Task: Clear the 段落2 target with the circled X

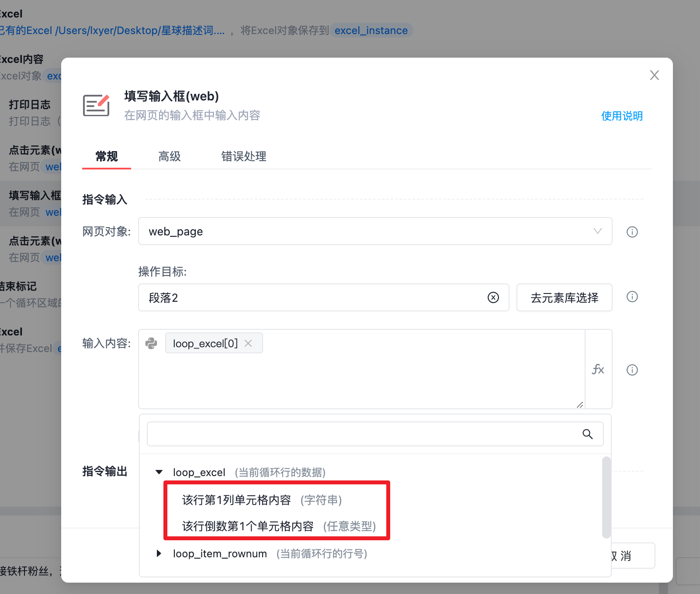Action: [x=493, y=297]
